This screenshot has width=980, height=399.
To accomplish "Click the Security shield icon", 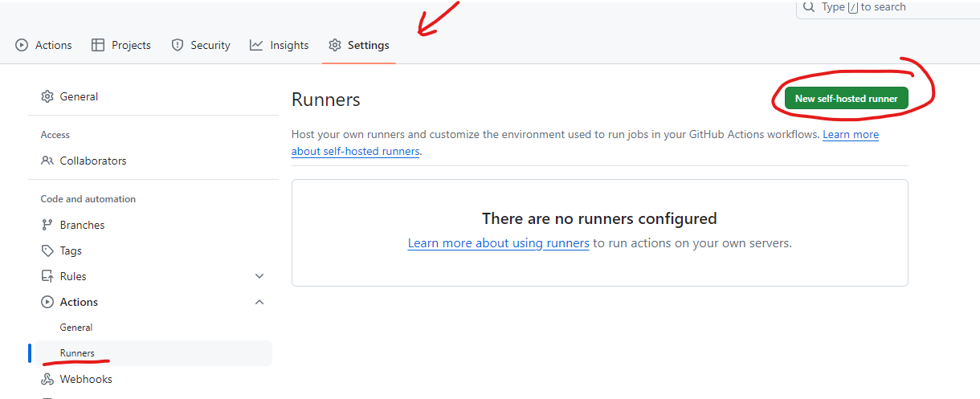I will click(x=178, y=45).
